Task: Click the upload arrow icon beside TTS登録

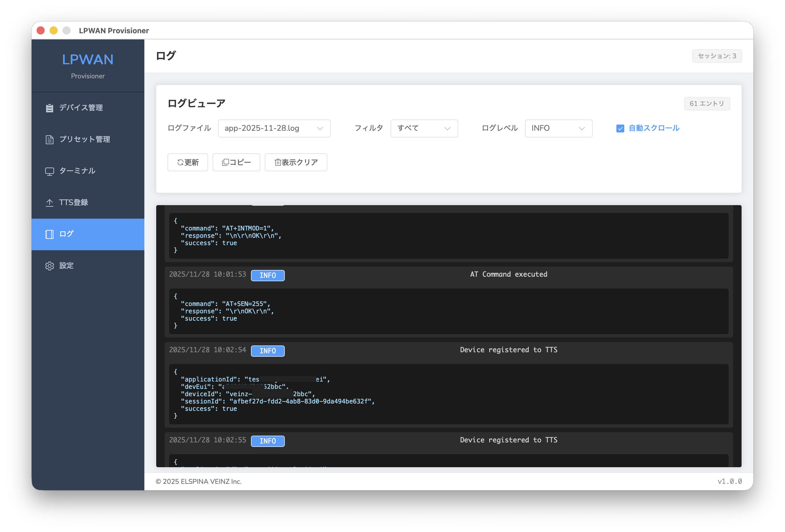Action: pyautogui.click(x=49, y=203)
